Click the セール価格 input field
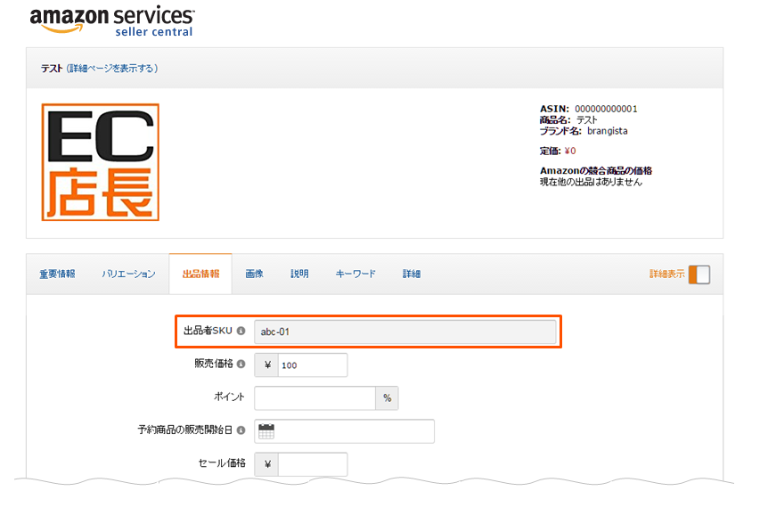 click(x=313, y=464)
